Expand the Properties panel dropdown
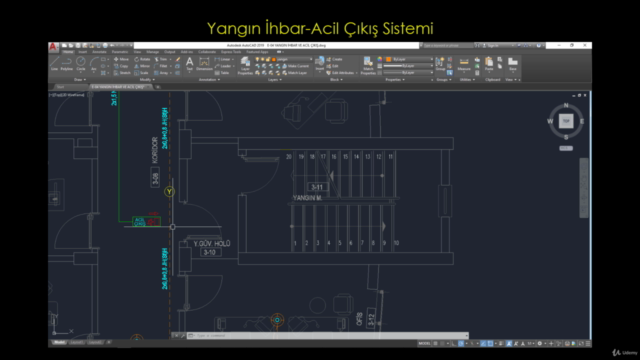Screen dimensions: 640x360 point(395,80)
